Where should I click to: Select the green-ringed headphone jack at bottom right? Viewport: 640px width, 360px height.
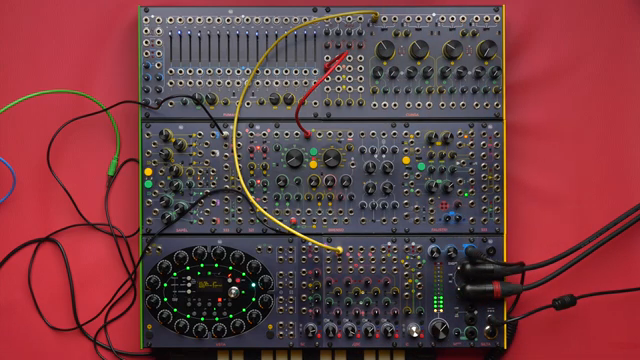point(471,333)
